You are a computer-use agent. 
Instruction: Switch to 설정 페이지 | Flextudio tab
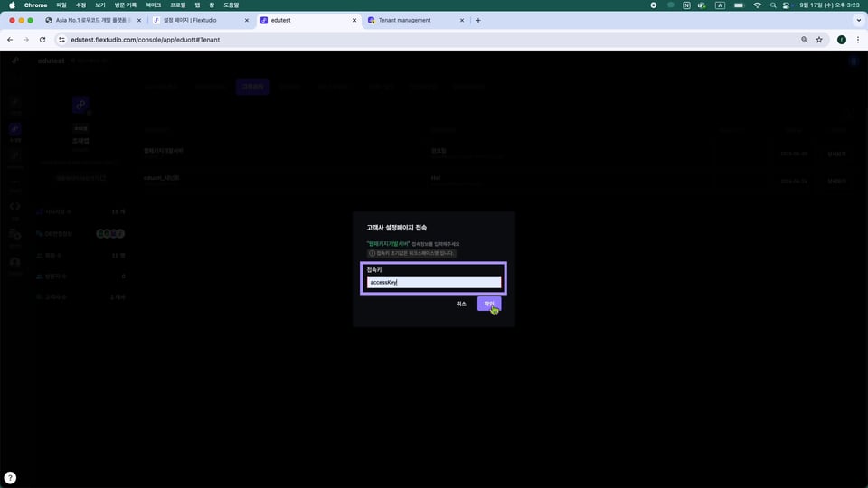pos(201,21)
